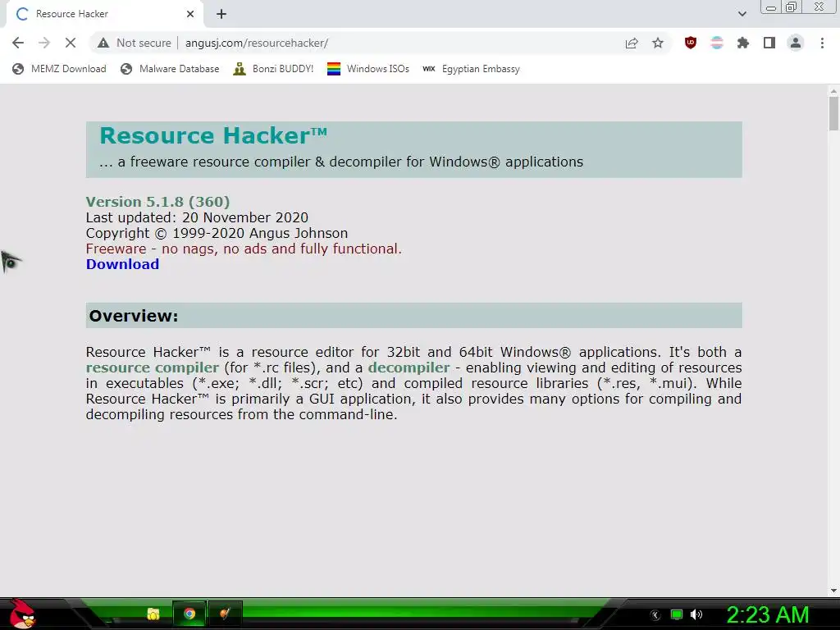Open Windows ISOs bookmark

pyautogui.click(x=368, y=69)
